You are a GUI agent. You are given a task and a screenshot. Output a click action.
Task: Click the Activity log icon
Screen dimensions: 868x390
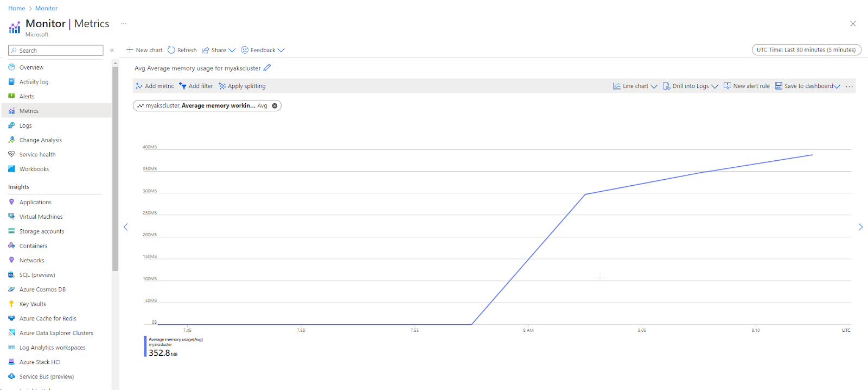pos(11,82)
